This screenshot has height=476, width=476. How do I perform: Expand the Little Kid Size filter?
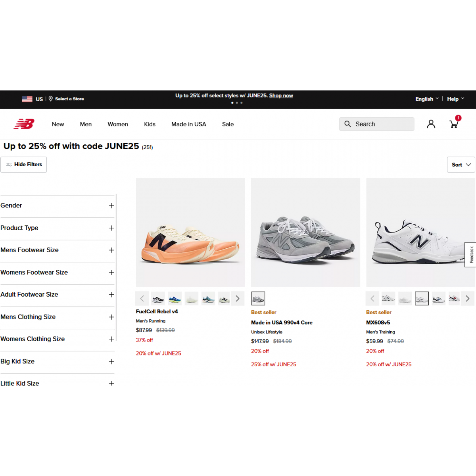(x=58, y=384)
